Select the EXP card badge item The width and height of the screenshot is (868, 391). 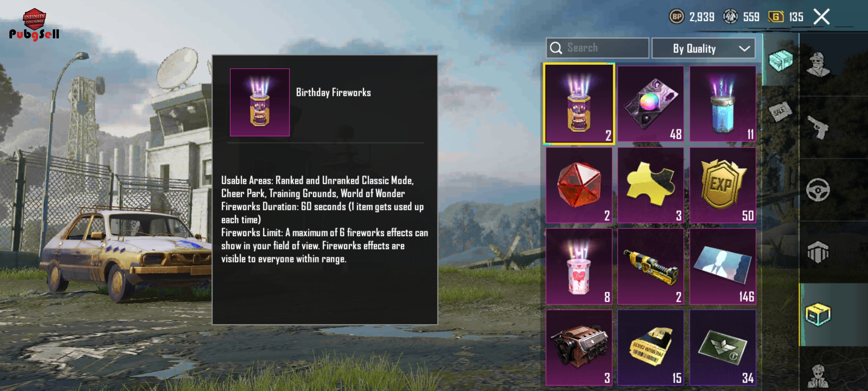(x=723, y=185)
